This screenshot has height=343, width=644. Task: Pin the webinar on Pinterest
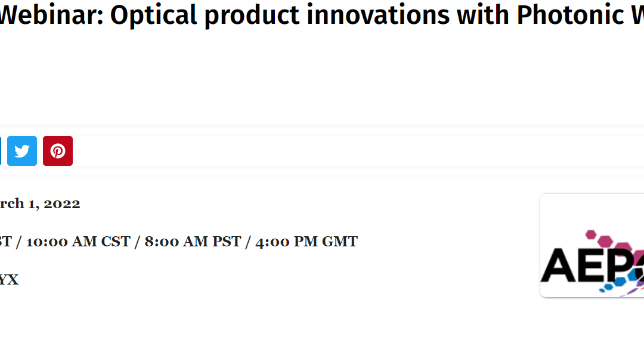(x=58, y=151)
